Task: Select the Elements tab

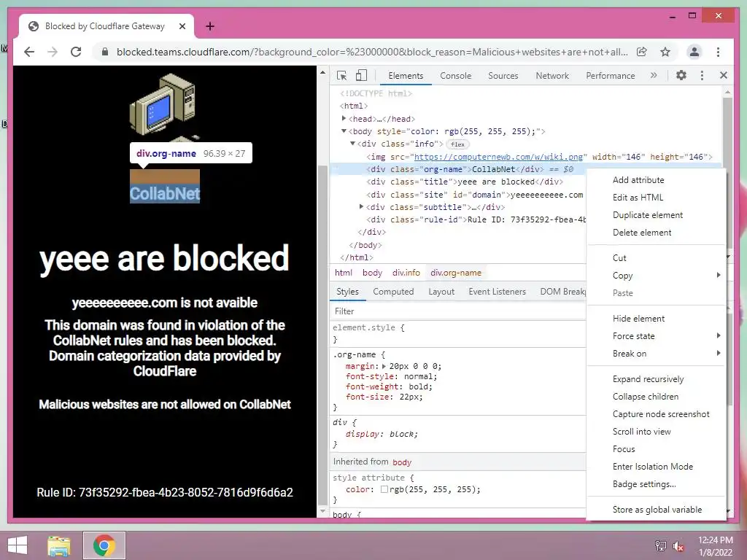Action: tap(406, 76)
